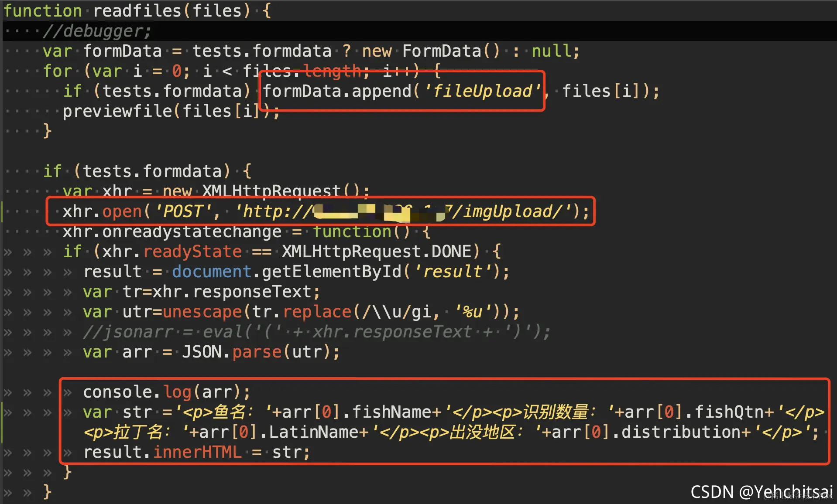Click 'xhr.onreadystatechange' assignment
837x504 pixels.
coord(172,232)
